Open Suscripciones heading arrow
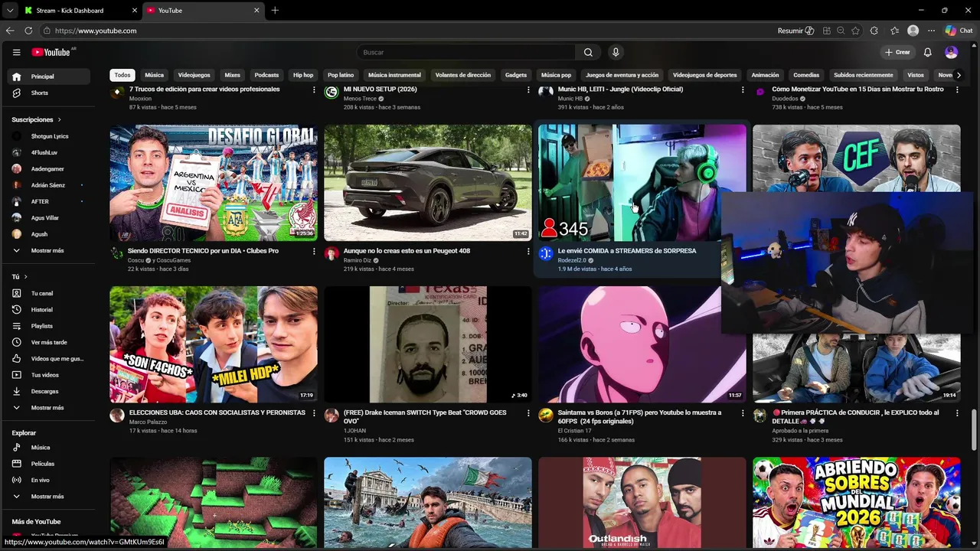980x551 pixels. click(x=59, y=120)
